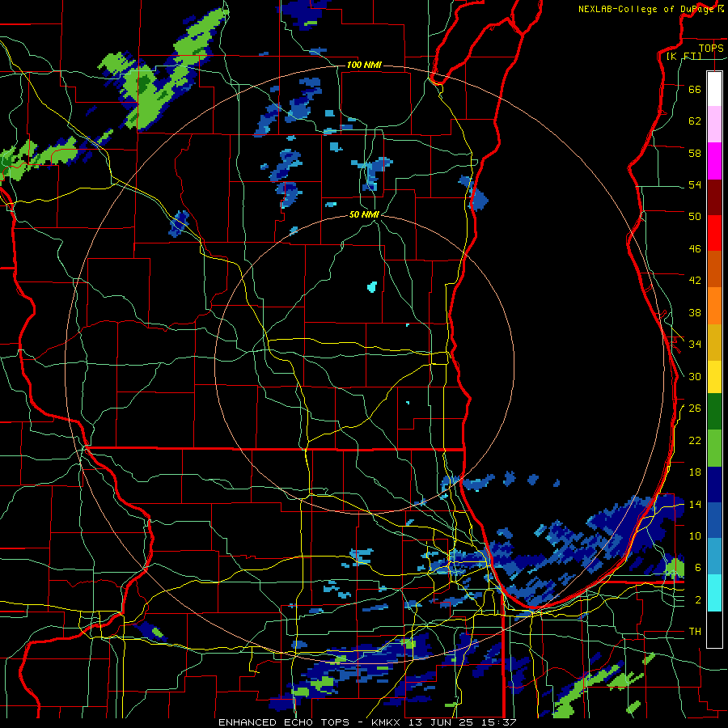Click the legend value 2
The image size is (728, 728).
point(698,600)
